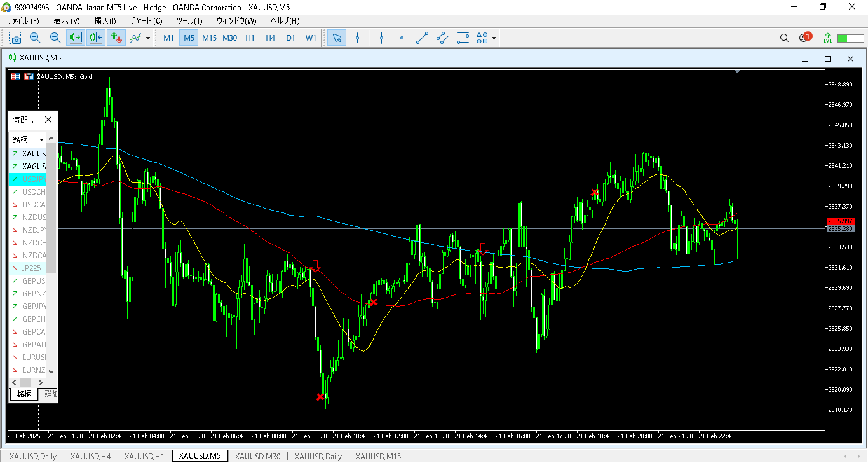Open the ウインドウ (W) menu
The height and width of the screenshot is (463, 868).
(x=236, y=21)
